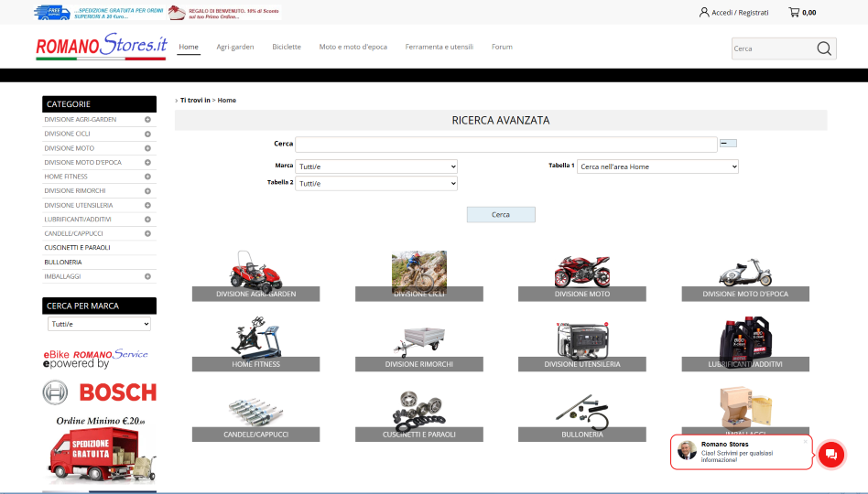Open the Tabella 1 dropdown

[x=656, y=166]
